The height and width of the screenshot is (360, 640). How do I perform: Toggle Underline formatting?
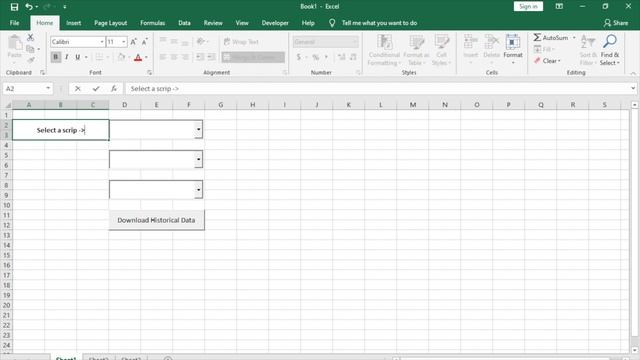tap(77, 57)
